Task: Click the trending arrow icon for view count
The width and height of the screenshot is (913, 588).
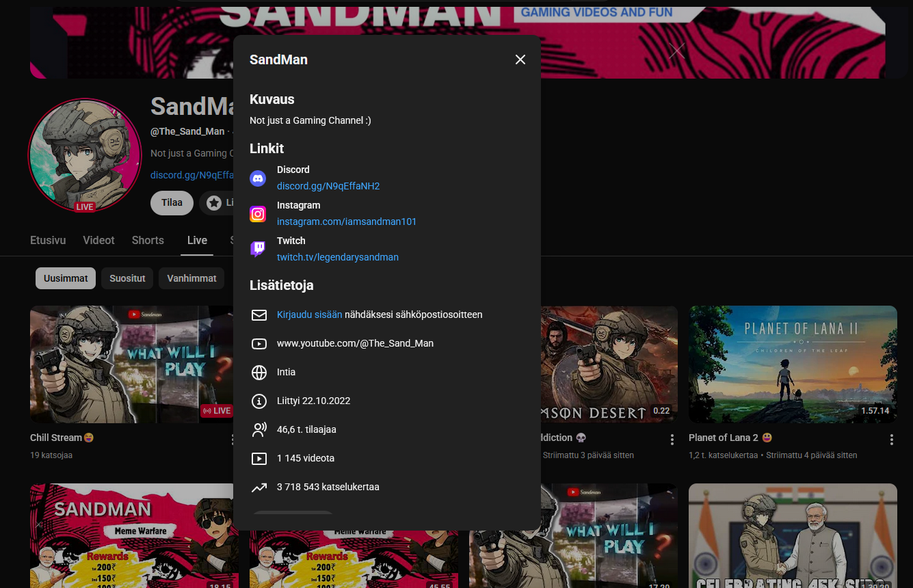Action: tap(259, 487)
